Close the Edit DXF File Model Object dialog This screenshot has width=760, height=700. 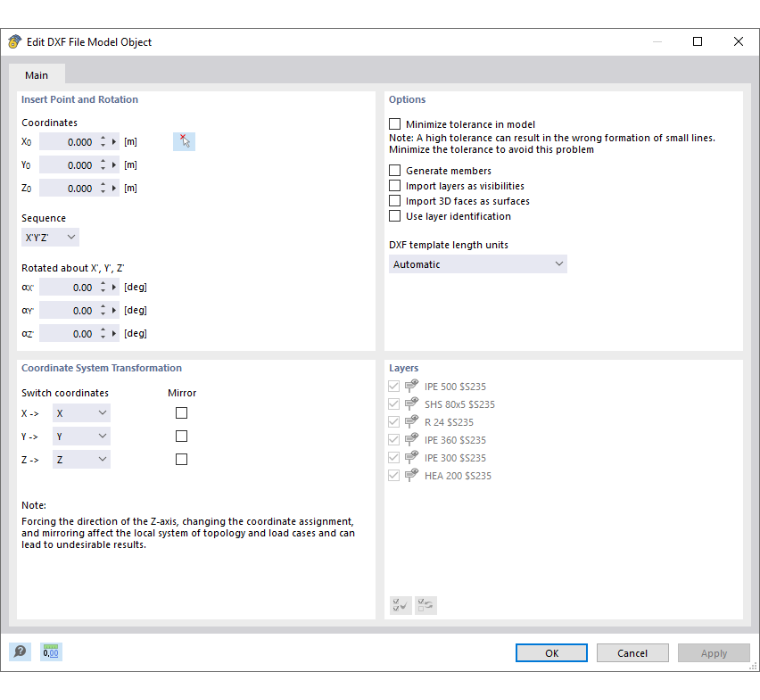[x=738, y=42]
